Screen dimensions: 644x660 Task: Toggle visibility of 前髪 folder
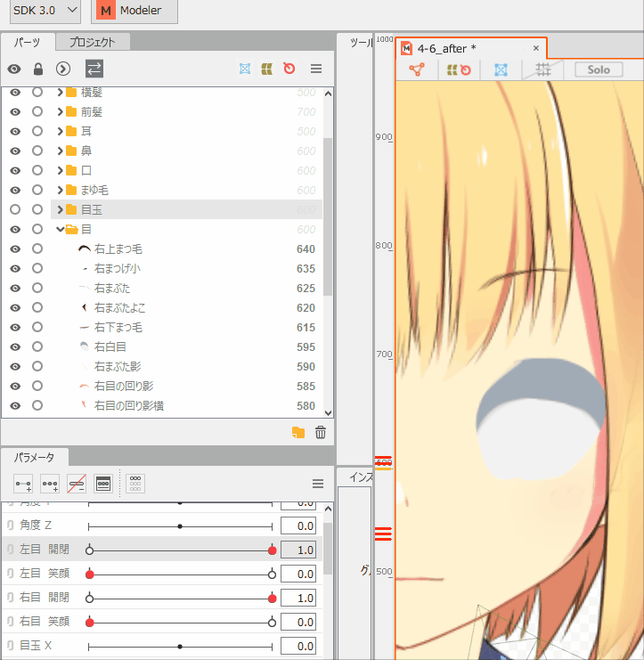click(15, 112)
